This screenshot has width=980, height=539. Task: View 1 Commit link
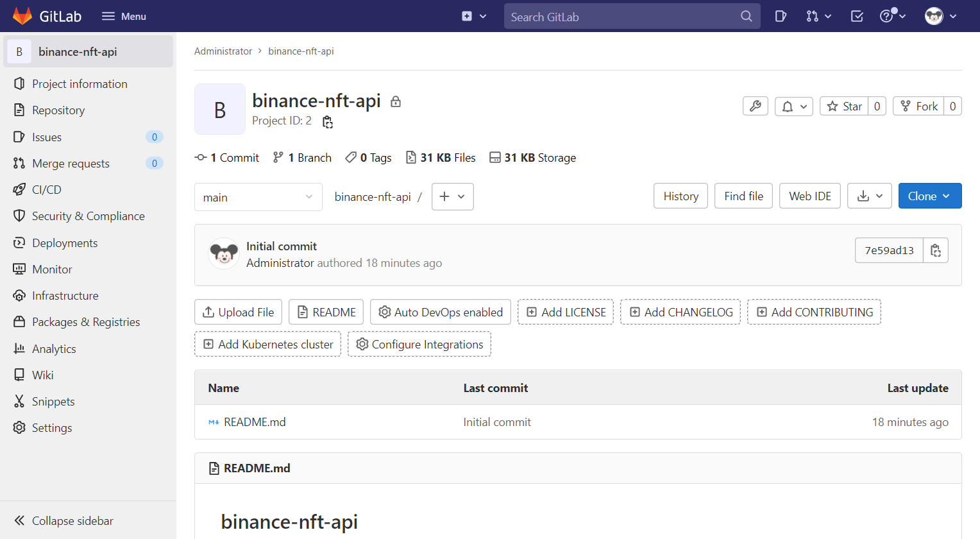pyautogui.click(x=227, y=158)
